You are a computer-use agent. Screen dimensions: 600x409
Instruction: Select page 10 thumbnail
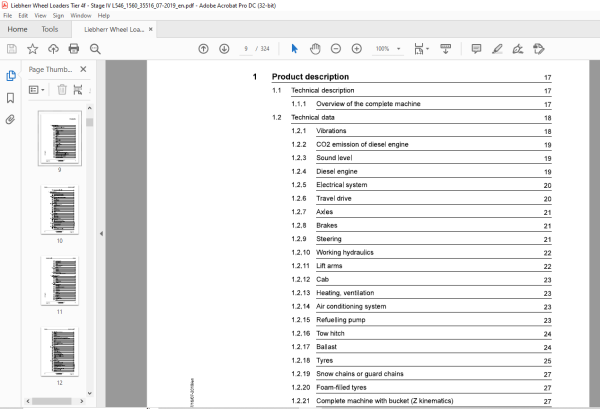(60, 210)
